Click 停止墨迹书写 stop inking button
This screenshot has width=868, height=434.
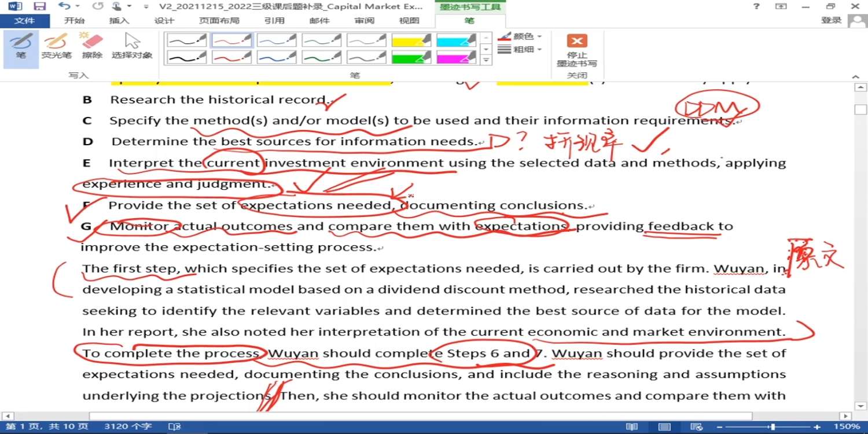576,51
